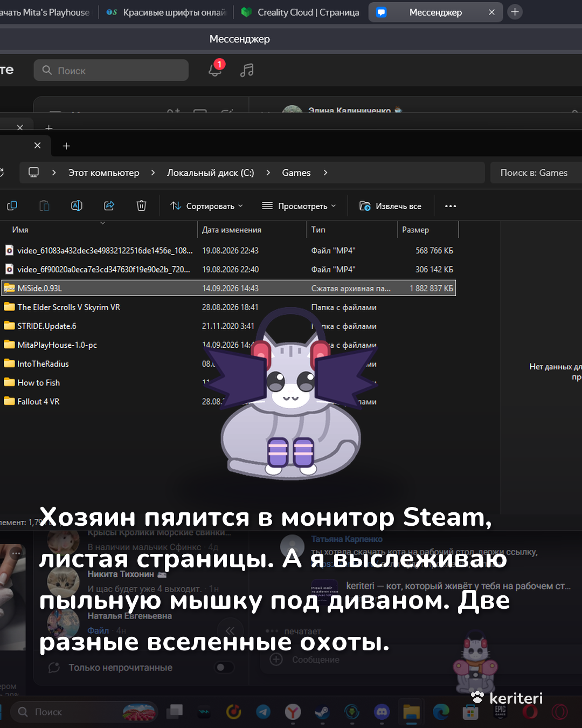Click the Paste icon in Explorer toolbar
The image size is (582, 728).
[x=44, y=205]
